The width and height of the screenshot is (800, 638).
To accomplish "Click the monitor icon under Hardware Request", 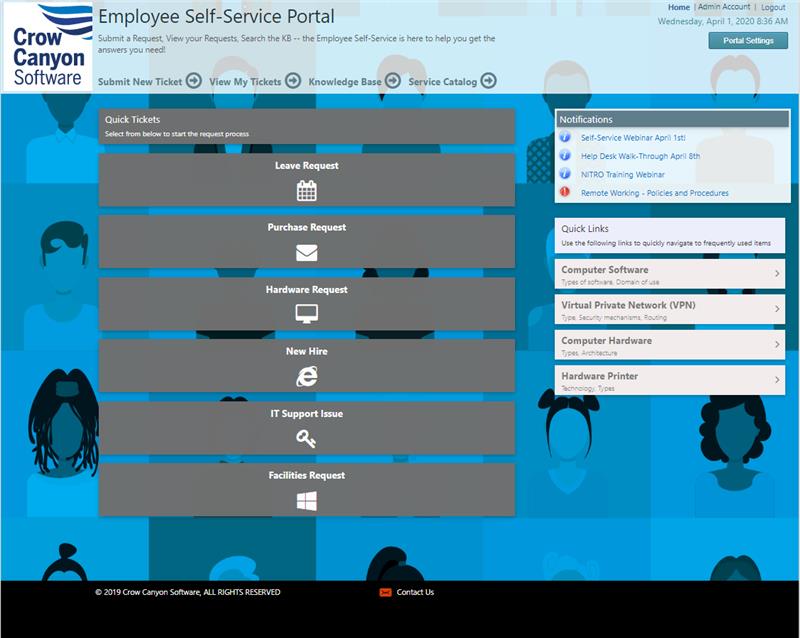I will pyautogui.click(x=306, y=315).
